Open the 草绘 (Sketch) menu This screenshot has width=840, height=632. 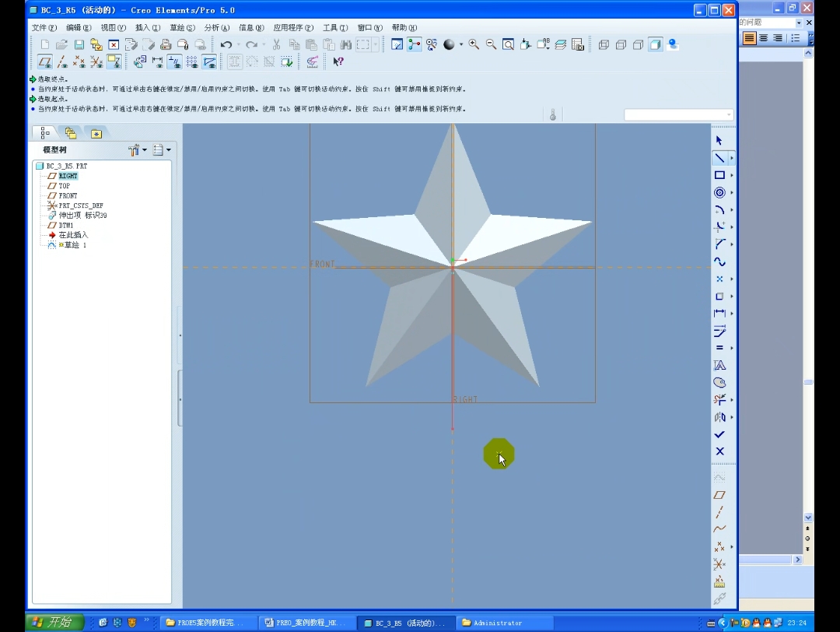click(182, 28)
